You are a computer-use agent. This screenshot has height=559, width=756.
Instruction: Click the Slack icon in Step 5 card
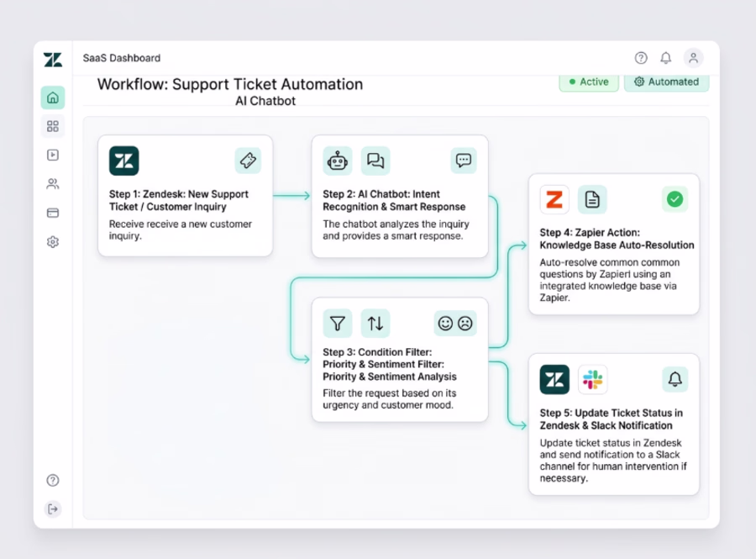click(x=592, y=380)
